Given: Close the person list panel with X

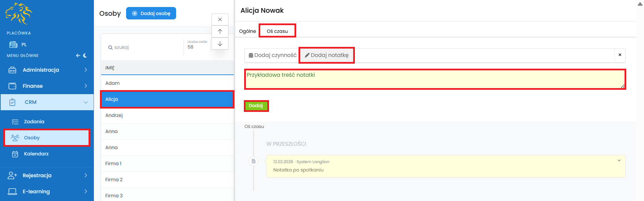Looking at the screenshot, I should (220, 19).
